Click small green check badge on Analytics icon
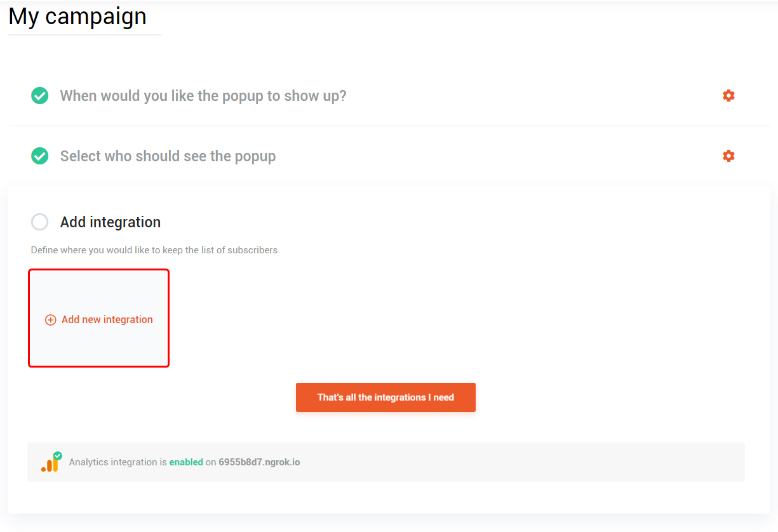The width and height of the screenshot is (778, 532). [58, 456]
